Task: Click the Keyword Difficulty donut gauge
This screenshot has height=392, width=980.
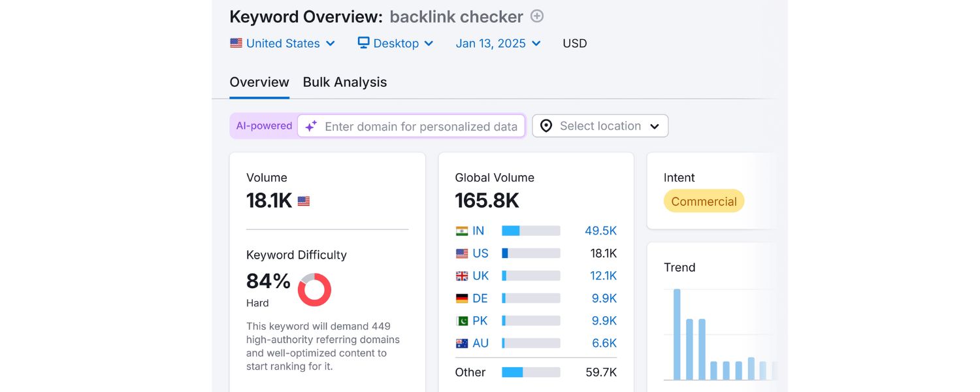Action: (314, 289)
